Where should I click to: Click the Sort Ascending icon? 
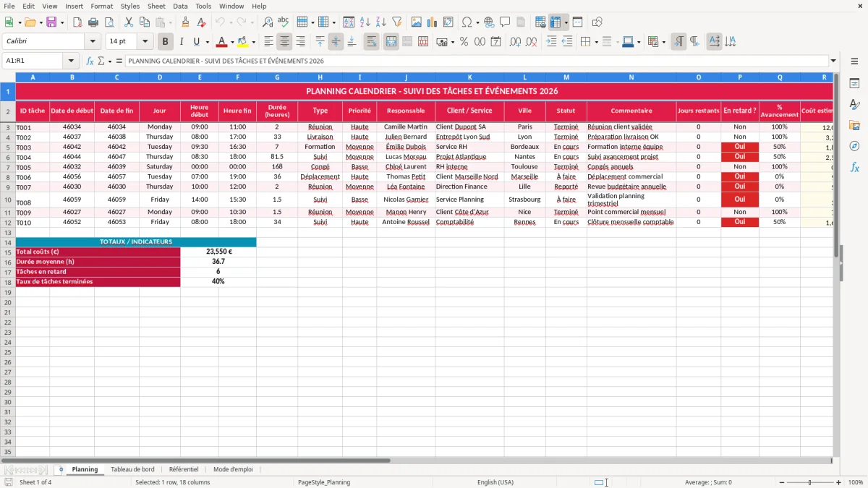click(365, 22)
